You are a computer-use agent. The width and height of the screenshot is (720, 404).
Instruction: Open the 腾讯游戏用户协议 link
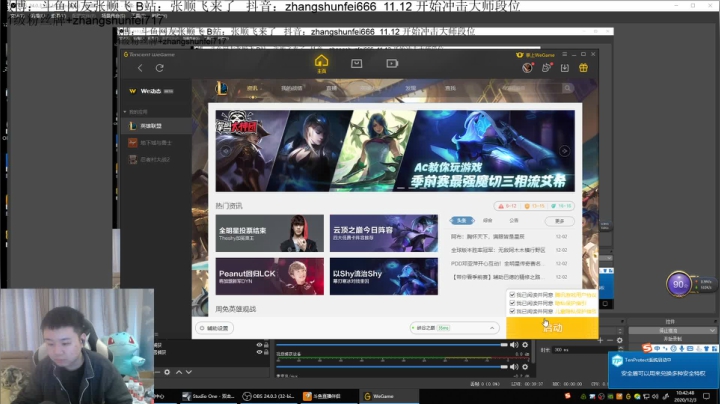point(575,295)
